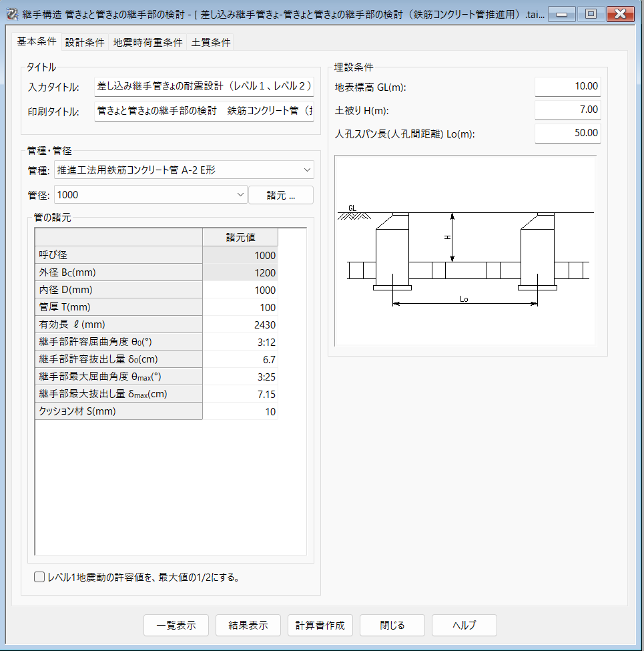
Task: Open the 地震時荷重条件 tab
Action: pyautogui.click(x=147, y=42)
